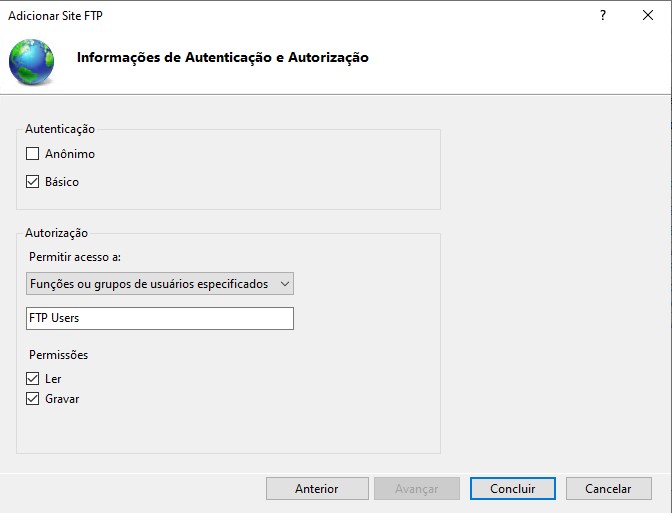
Task: Click the Adicionar Site FTP title bar
Action: [300, 15]
